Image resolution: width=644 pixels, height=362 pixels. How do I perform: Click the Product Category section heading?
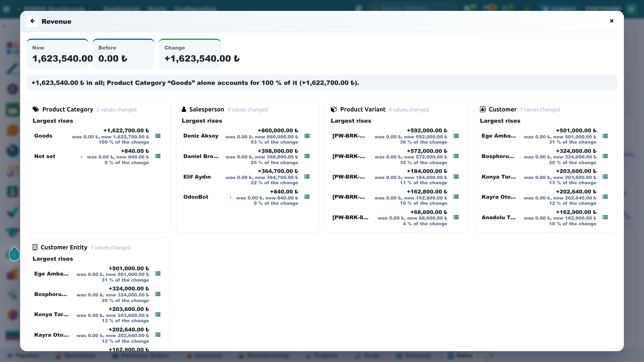click(67, 109)
